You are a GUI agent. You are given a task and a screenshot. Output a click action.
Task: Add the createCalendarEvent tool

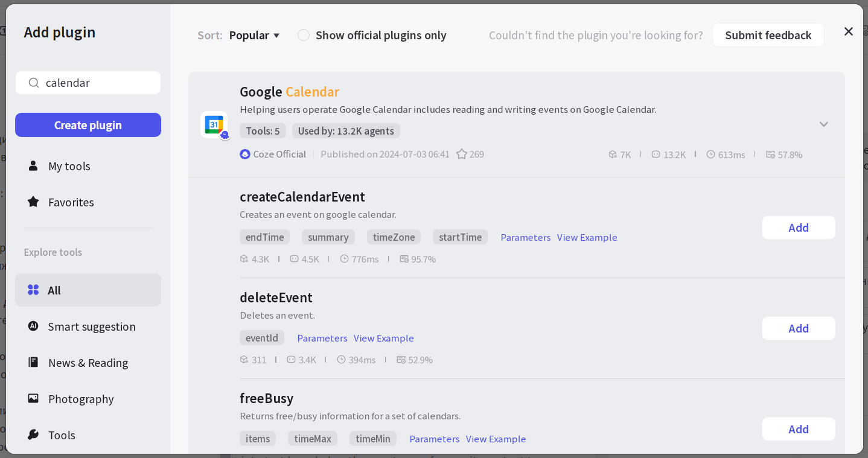coord(799,227)
